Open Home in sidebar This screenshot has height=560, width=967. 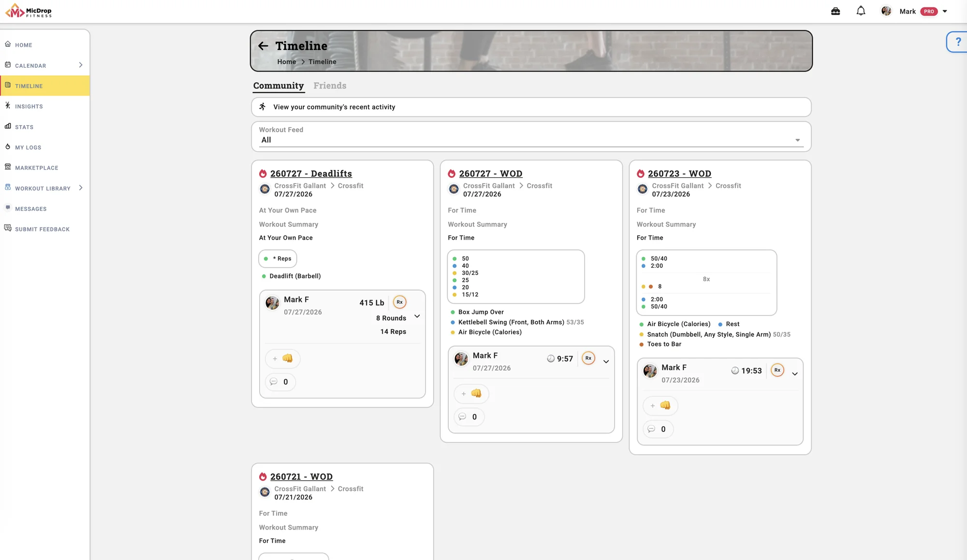coord(44,45)
